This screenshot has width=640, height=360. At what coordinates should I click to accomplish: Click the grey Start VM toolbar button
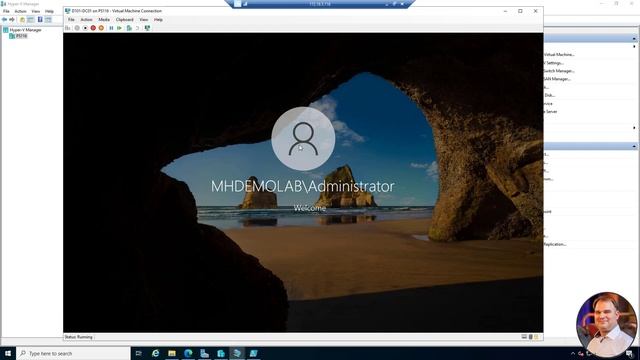(77, 28)
